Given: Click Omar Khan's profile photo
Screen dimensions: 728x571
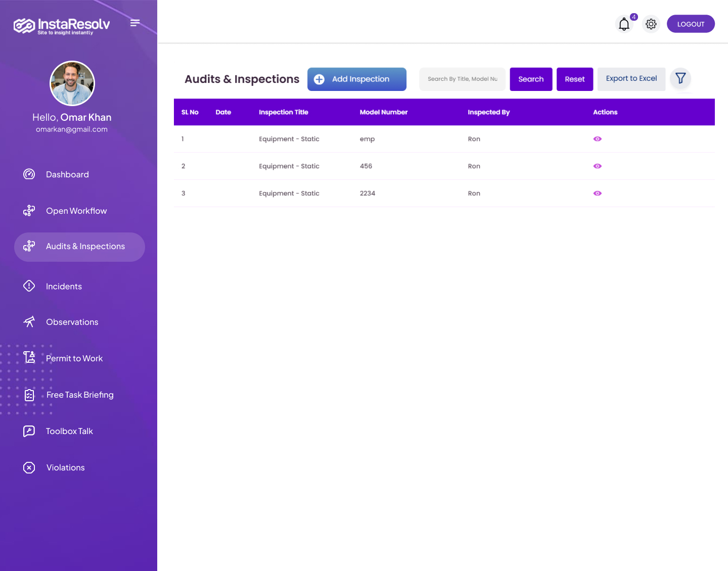Looking at the screenshot, I should click(x=72, y=83).
